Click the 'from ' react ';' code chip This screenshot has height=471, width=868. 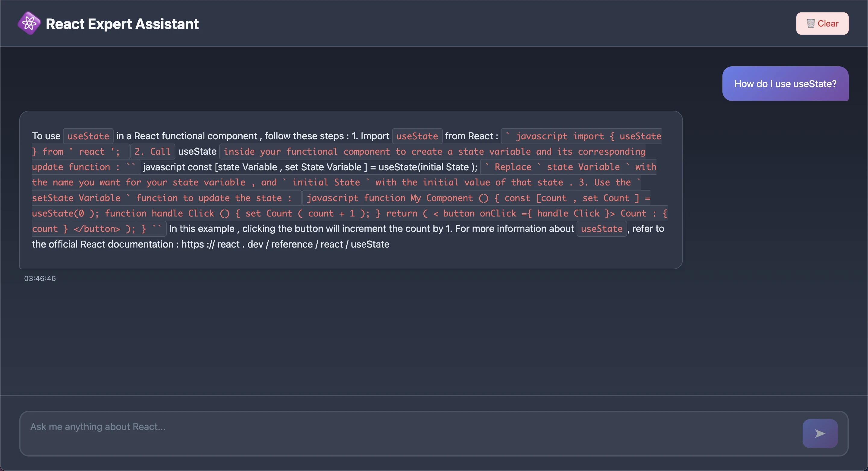click(x=80, y=151)
